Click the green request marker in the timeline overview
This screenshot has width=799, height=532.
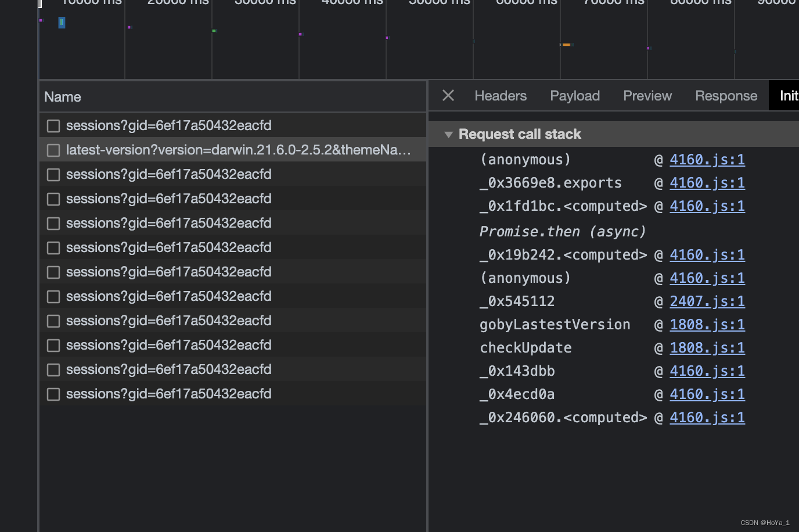pos(214,31)
